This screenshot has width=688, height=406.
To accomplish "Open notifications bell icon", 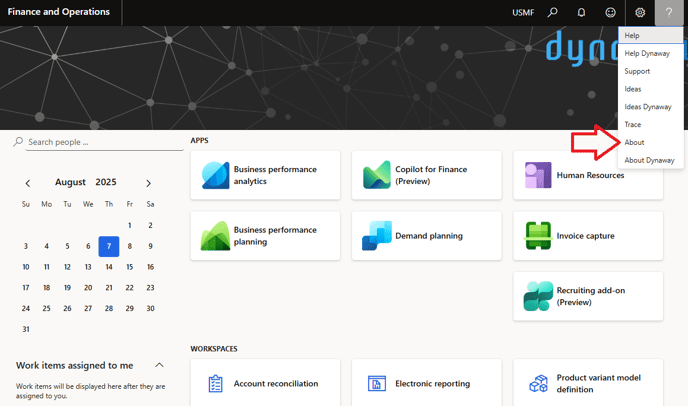I will (x=581, y=12).
